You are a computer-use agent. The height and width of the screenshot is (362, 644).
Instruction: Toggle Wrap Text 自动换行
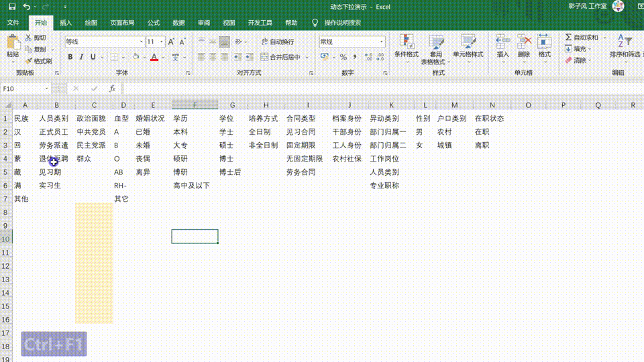point(278,42)
